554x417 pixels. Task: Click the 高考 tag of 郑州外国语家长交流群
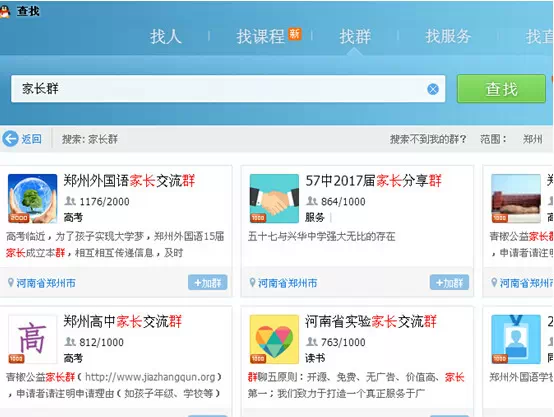(x=73, y=217)
